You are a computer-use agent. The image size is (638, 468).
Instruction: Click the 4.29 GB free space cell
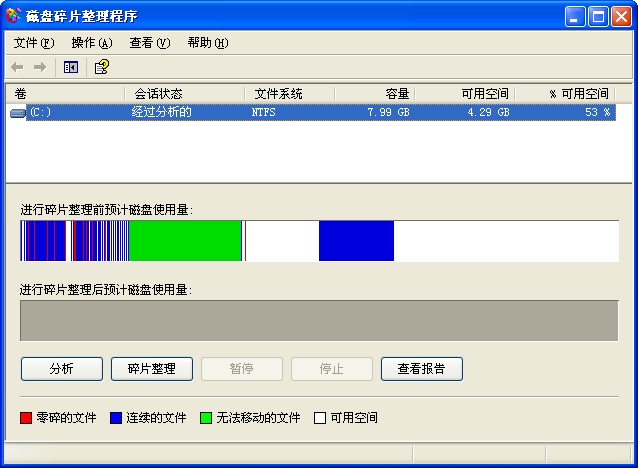tap(488, 112)
